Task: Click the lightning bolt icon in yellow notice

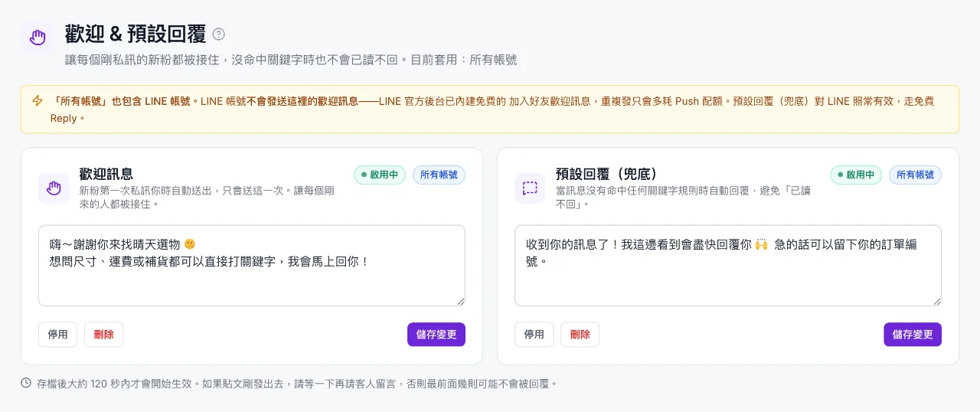Action: [x=38, y=101]
